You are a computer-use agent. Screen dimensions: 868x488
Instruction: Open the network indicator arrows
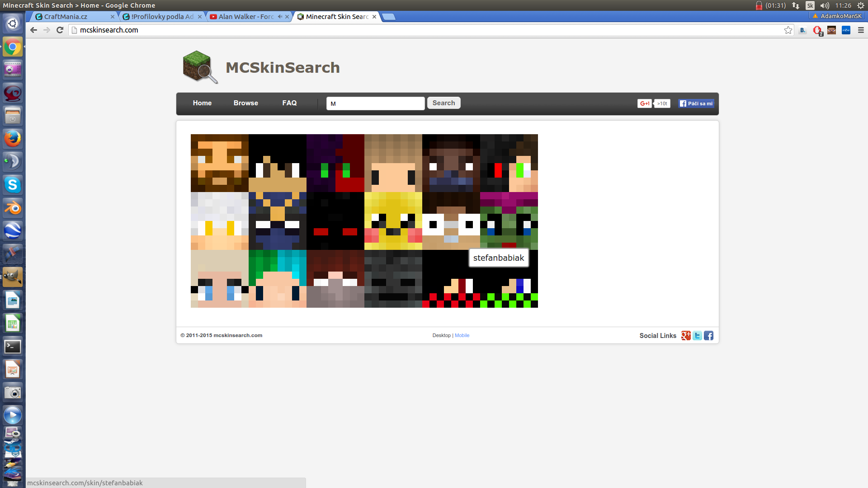click(x=796, y=5)
